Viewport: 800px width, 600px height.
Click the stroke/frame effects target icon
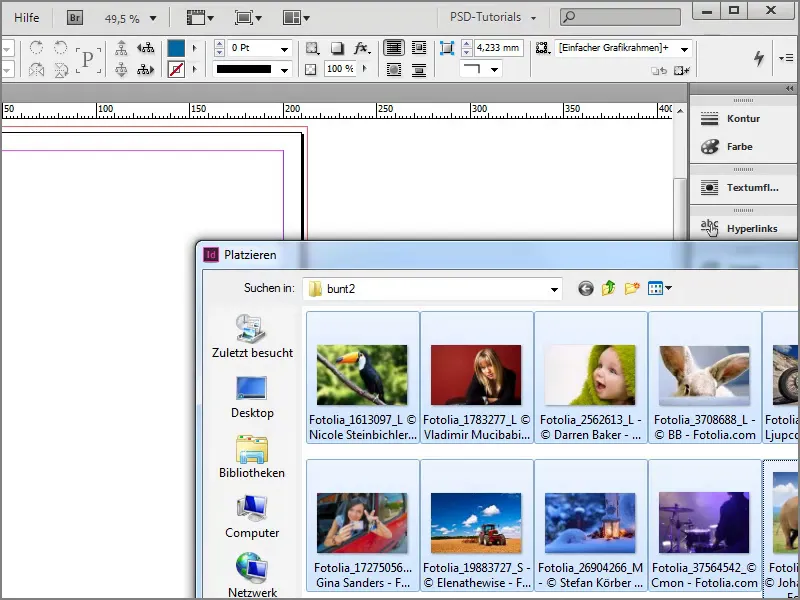[312, 48]
